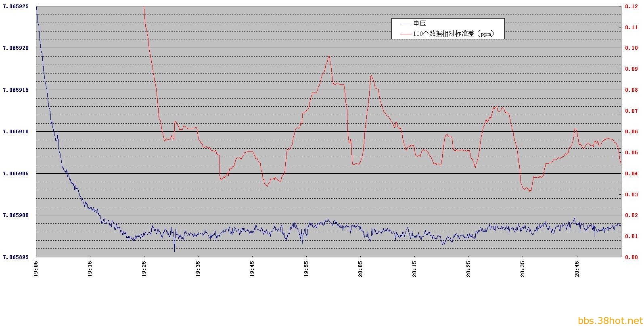This screenshot has height=326, width=644.
Task: Click the 19:25 time axis label
Action: click(x=144, y=268)
